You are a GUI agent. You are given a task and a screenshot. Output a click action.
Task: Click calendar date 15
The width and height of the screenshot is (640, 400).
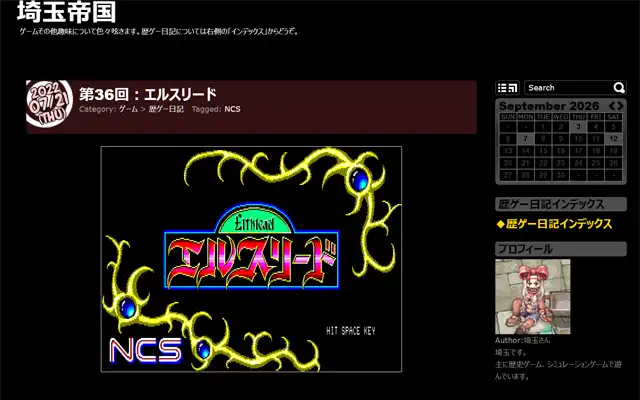tap(543, 151)
